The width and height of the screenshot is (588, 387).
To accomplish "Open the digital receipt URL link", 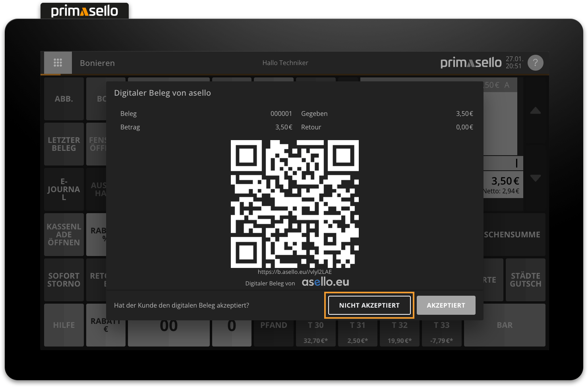I will pos(294,272).
